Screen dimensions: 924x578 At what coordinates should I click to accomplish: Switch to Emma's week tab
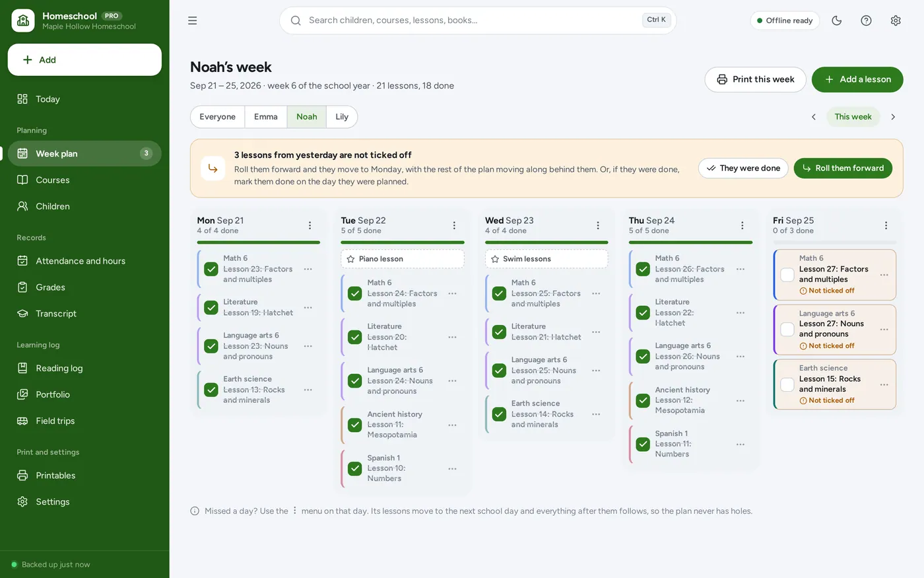266,117
